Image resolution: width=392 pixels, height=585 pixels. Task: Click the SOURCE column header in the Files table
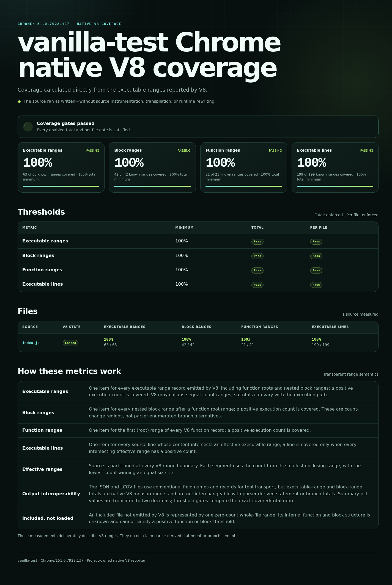click(30, 327)
